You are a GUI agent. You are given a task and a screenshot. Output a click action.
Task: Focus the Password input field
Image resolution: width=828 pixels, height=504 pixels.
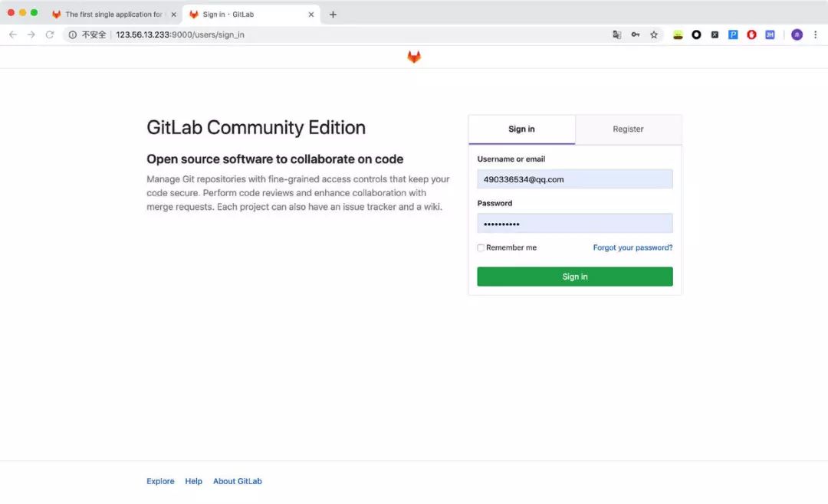click(x=575, y=223)
